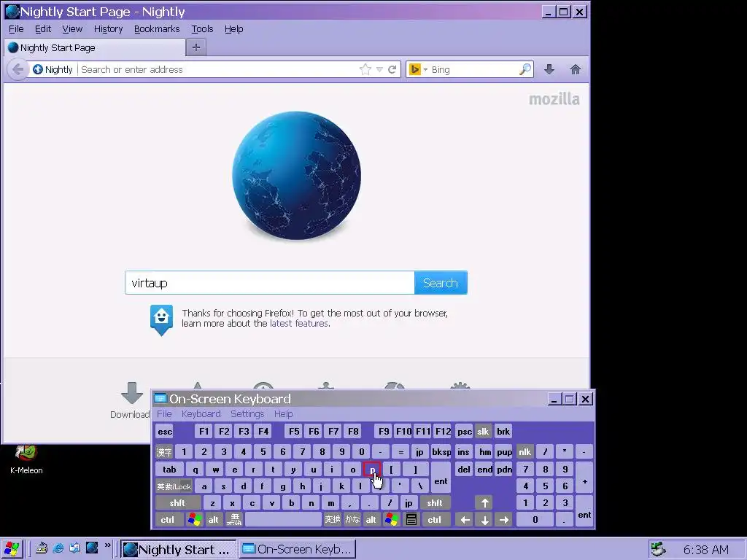Toggle the left alt key
Viewport: 747px width, 560px height.
213,520
